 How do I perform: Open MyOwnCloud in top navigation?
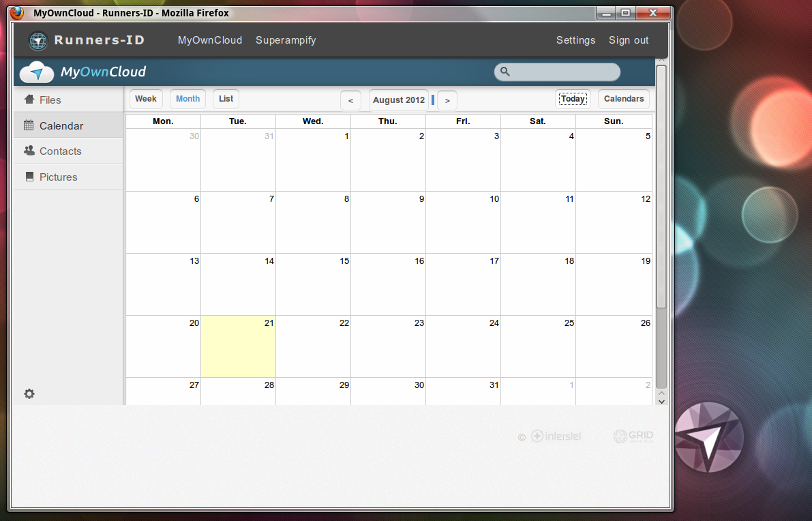[210, 40]
